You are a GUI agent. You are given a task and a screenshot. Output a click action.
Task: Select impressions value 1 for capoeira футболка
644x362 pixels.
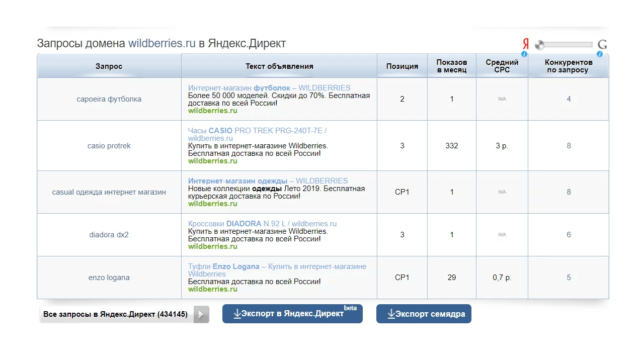[452, 99]
